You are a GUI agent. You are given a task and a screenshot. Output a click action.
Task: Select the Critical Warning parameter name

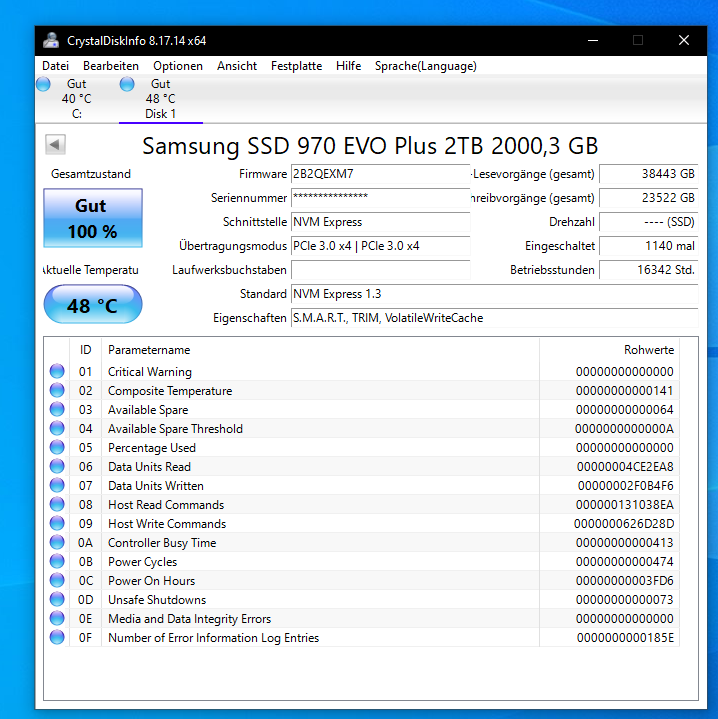tap(150, 371)
